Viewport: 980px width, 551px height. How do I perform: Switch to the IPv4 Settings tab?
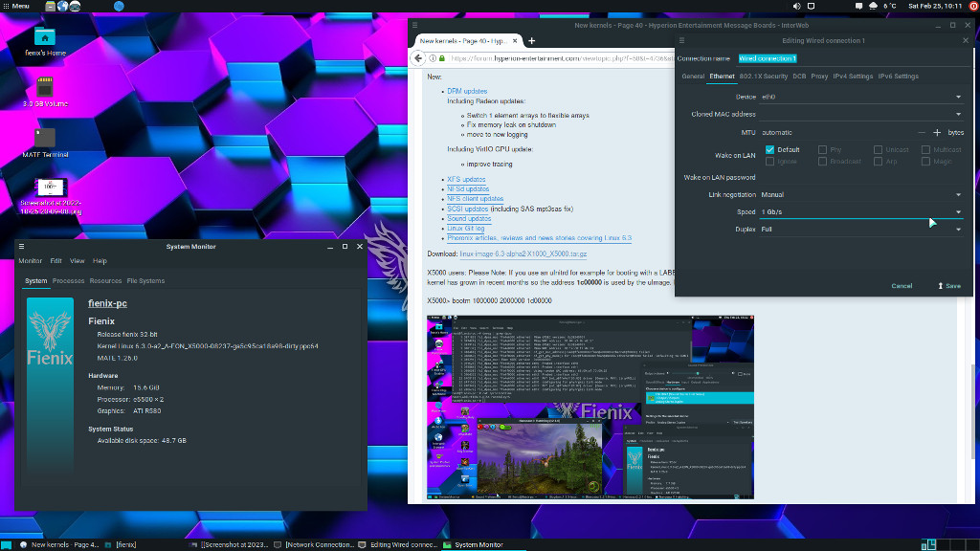[x=853, y=77]
